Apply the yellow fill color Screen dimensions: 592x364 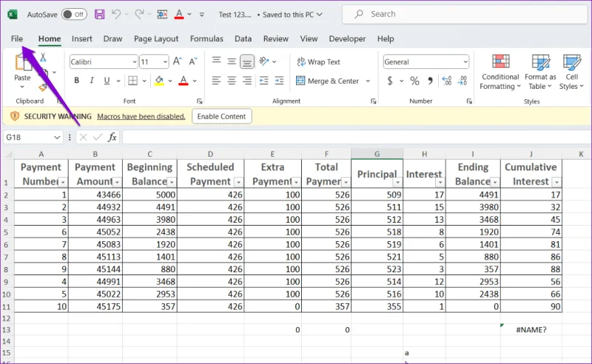159,81
